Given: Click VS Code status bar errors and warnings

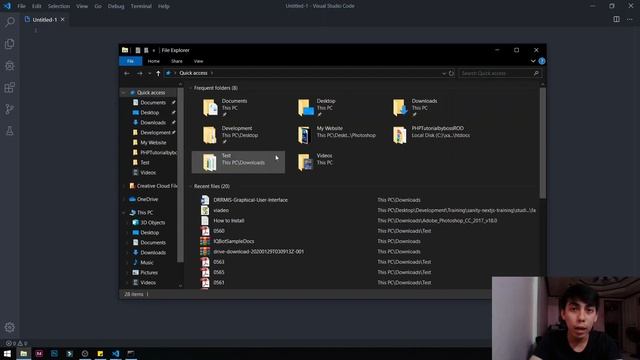Looking at the screenshot, I should 16,343.
